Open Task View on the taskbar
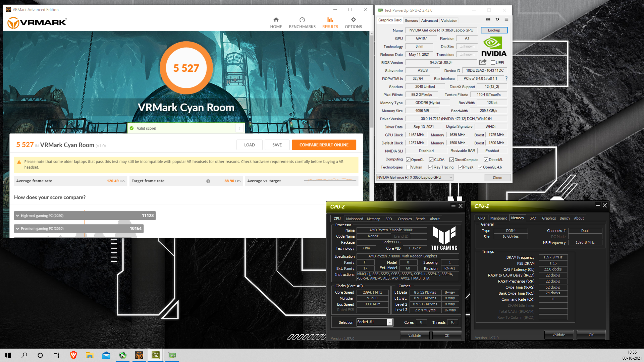This screenshot has width=644, height=362. click(56, 355)
